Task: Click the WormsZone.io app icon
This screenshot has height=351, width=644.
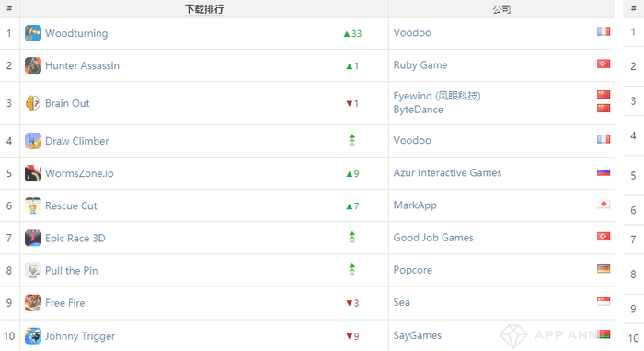Action: click(33, 173)
